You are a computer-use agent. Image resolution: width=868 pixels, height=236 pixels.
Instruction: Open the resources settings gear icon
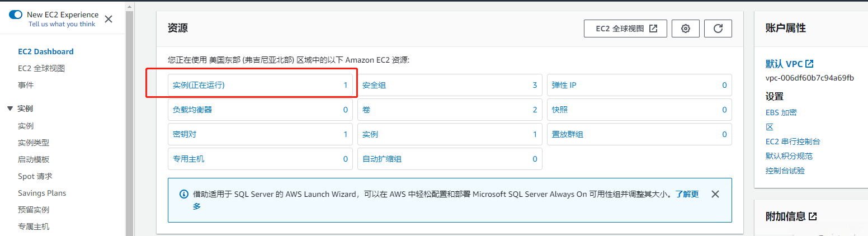686,29
